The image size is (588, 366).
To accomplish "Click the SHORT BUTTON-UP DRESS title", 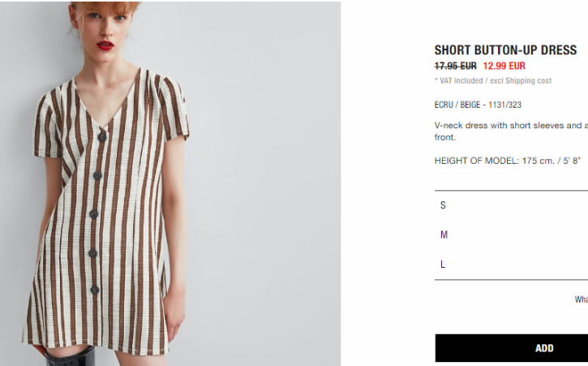I will 505,50.
